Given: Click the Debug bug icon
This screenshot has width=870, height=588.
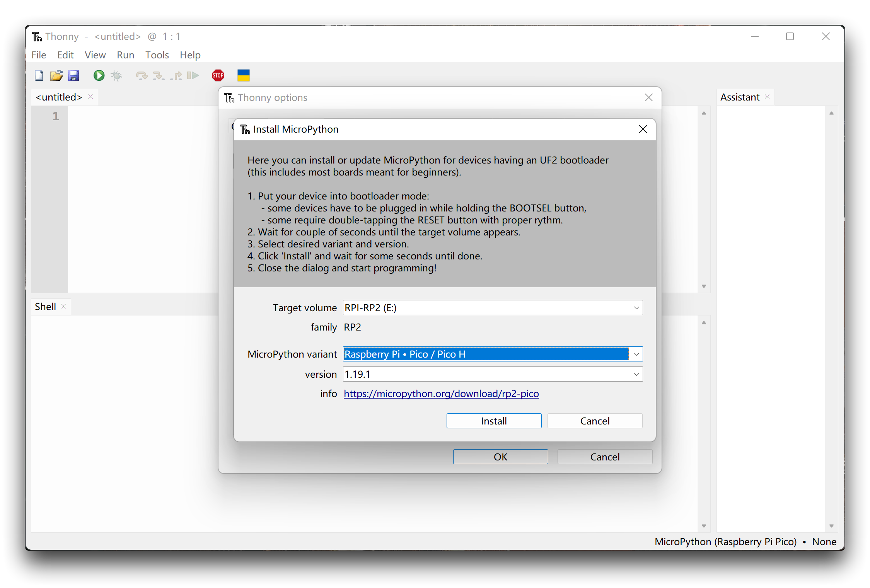Looking at the screenshot, I should point(116,75).
